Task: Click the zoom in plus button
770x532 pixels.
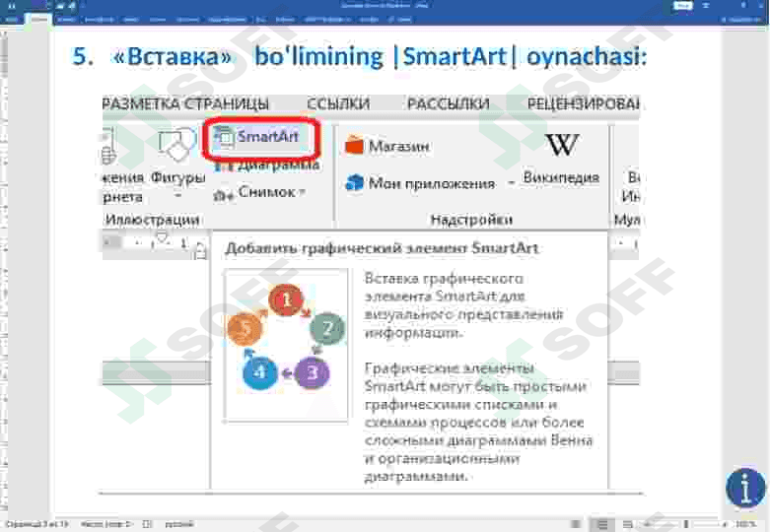Action: [x=725, y=524]
